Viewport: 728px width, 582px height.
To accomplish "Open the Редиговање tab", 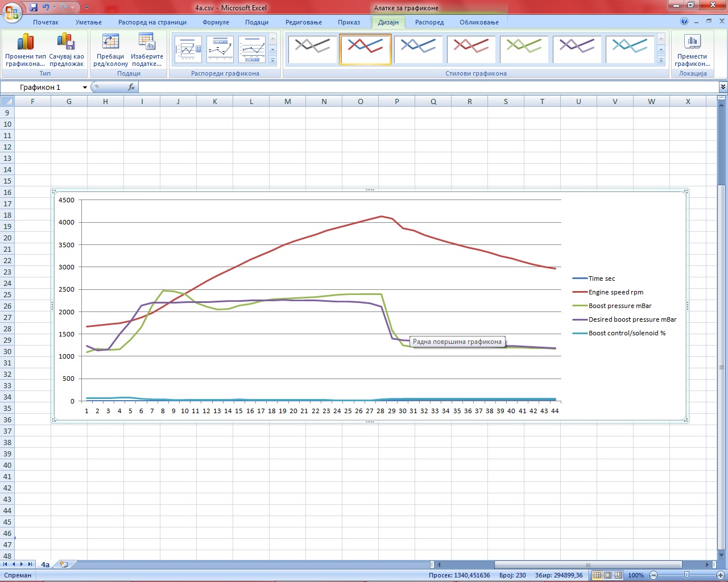I will (304, 22).
